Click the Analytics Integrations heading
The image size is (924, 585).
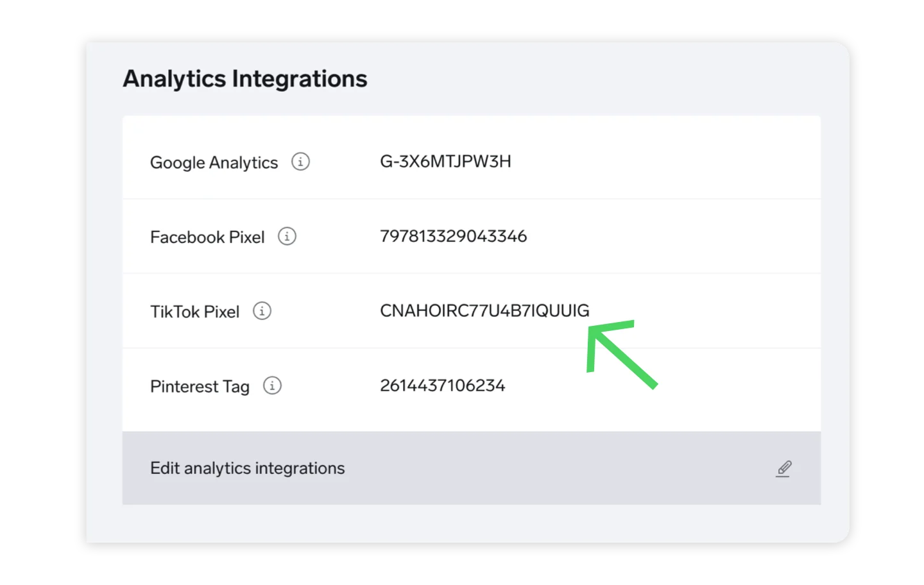[x=245, y=79]
